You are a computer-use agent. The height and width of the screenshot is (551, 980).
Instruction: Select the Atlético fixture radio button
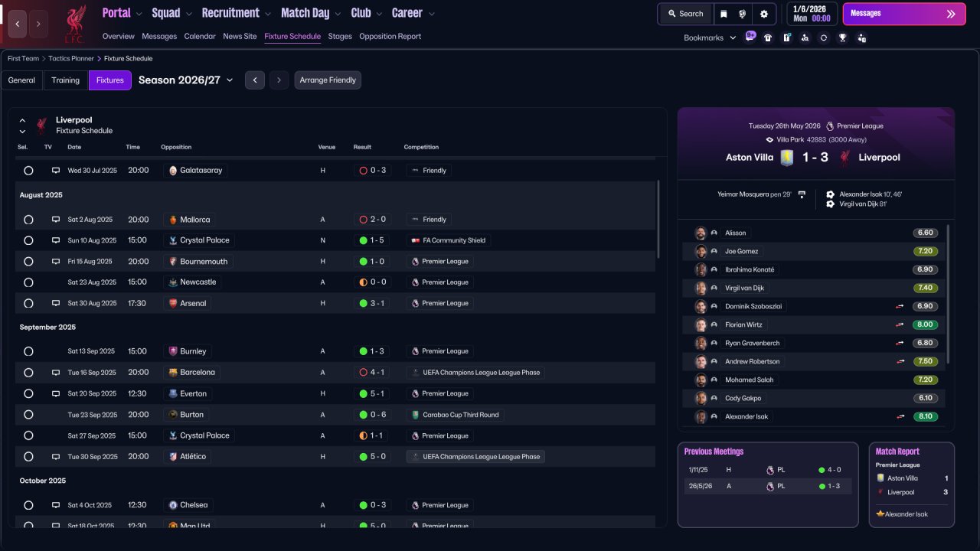pyautogui.click(x=28, y=457)
